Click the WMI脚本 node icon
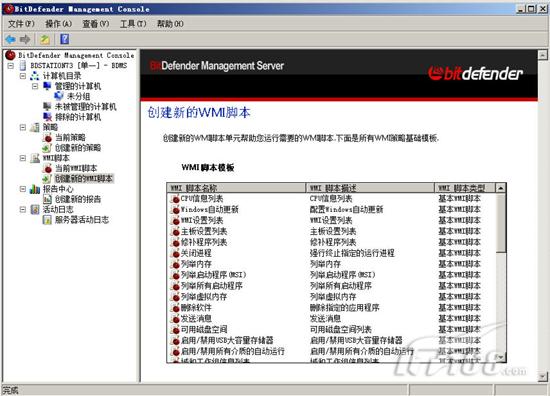550x396 pixels. [35, 158]
